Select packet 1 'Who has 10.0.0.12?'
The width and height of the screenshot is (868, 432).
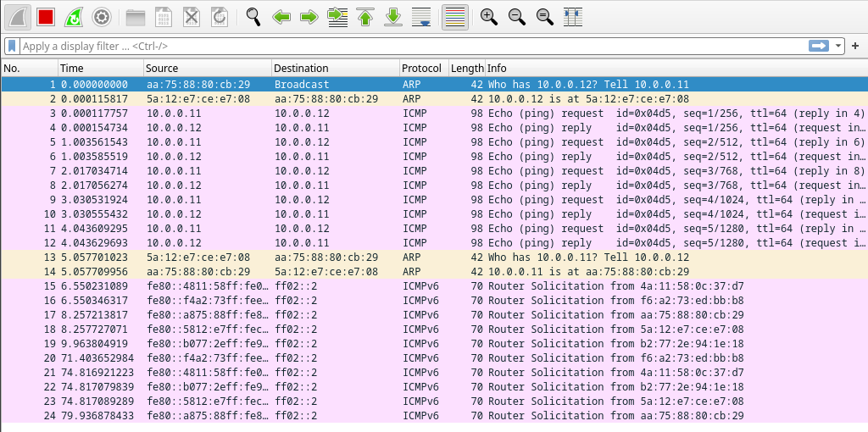434,85
